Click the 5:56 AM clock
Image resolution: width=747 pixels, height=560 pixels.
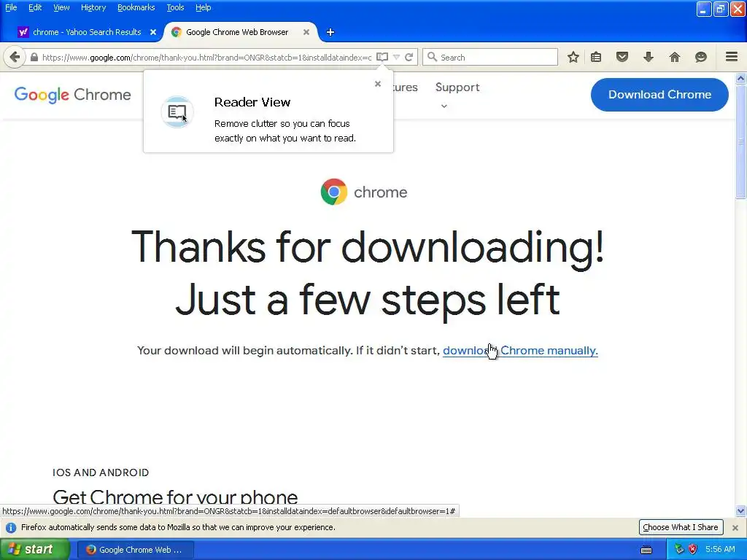(x=720, y=550)
